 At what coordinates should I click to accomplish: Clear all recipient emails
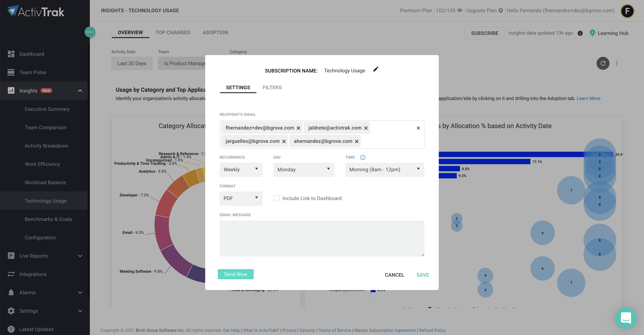click(418, 128)
